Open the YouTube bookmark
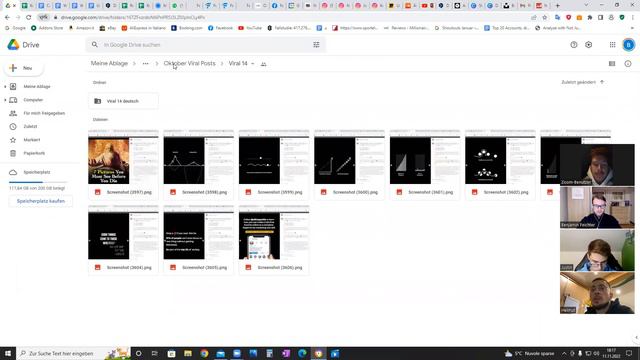The height and width of the screenshot is (360, 640). [250, 28]
